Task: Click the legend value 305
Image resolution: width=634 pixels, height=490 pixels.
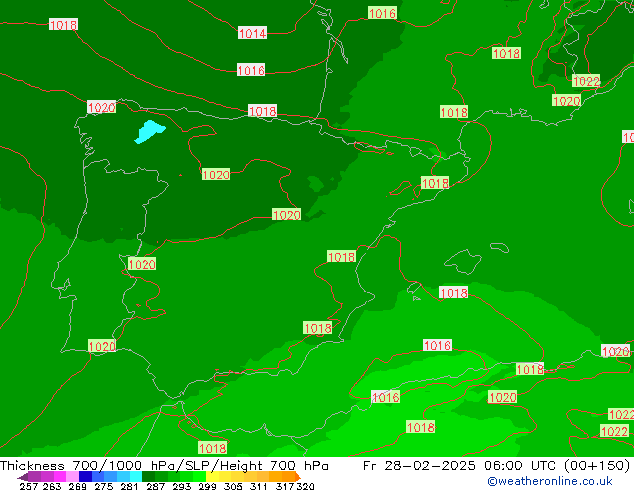Action: pyautogui.click(x=232, y=486)
